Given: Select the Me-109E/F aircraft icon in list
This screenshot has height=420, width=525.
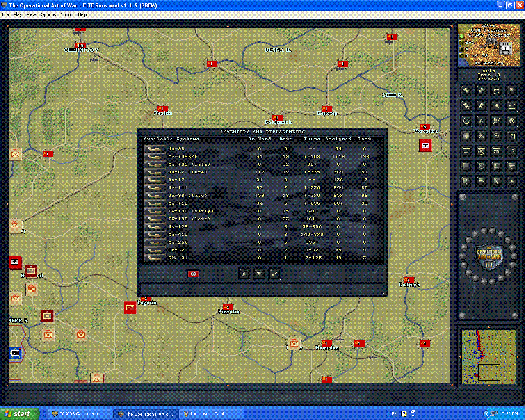Looking at the screenshot, I should [154, 156].
